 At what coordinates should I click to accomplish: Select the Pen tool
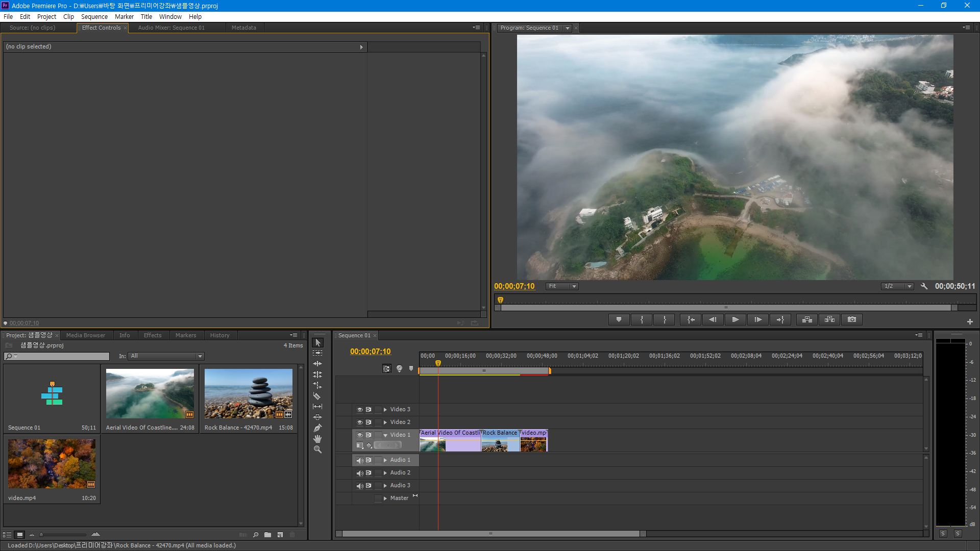tap(317, 428)
